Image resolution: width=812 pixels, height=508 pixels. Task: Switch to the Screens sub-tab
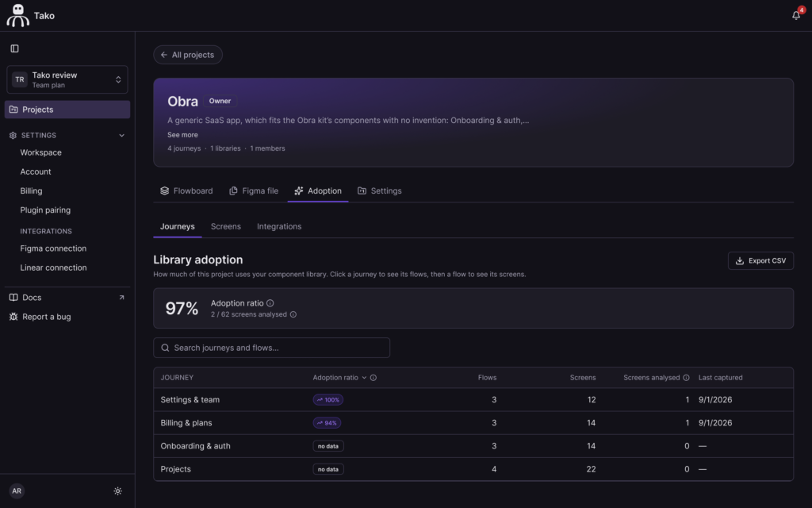(226, 226)
